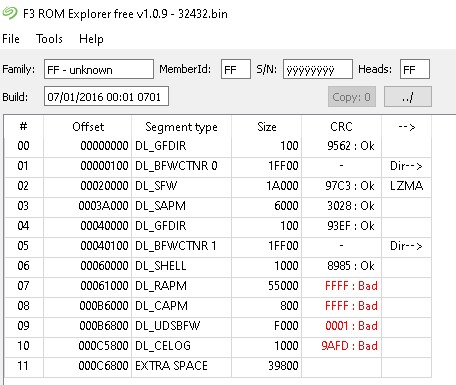Select the DL_CELOG segment row

[218, 346]
